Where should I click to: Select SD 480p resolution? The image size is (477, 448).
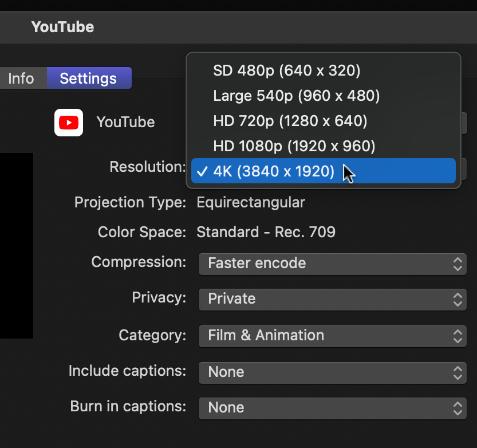coord(286,70)
